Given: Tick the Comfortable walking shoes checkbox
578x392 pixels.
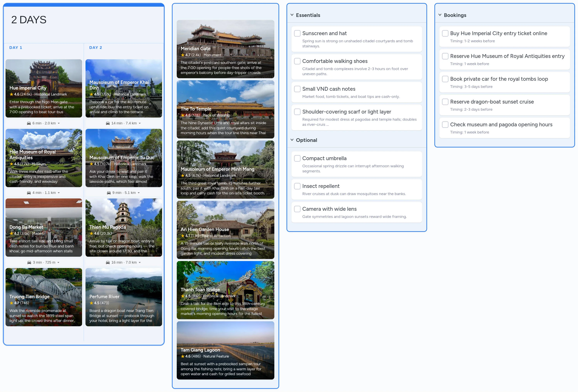Looking at the screenshot, I should [297, 61].
